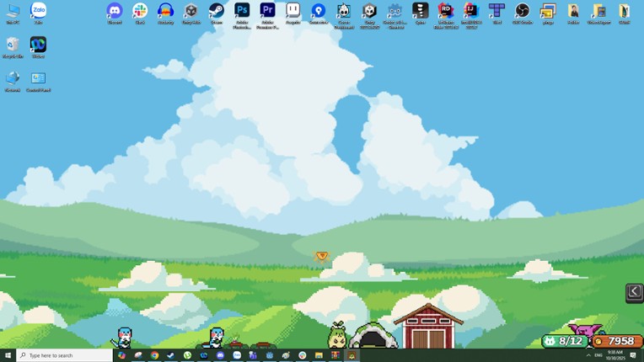Image resolution: width=644 pixels, height=362 pixels.
Task: Select the This PC desktop icon
Action: [13, 13]
